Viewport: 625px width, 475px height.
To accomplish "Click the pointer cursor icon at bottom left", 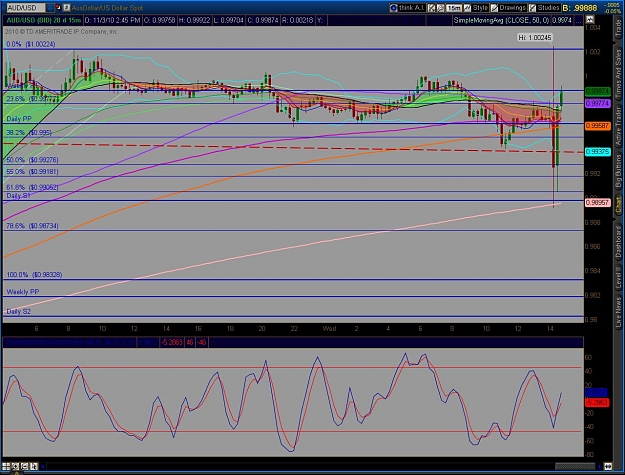I will click(34, 466).
